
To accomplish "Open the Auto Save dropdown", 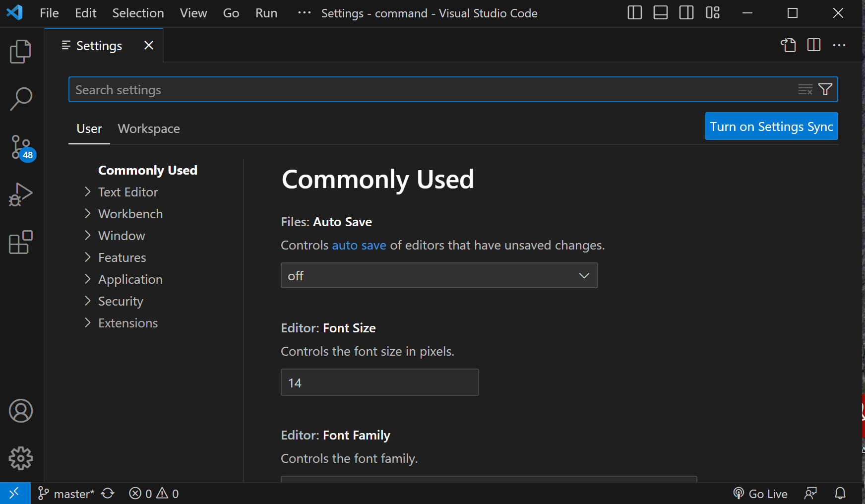I will tap(439, 276).
